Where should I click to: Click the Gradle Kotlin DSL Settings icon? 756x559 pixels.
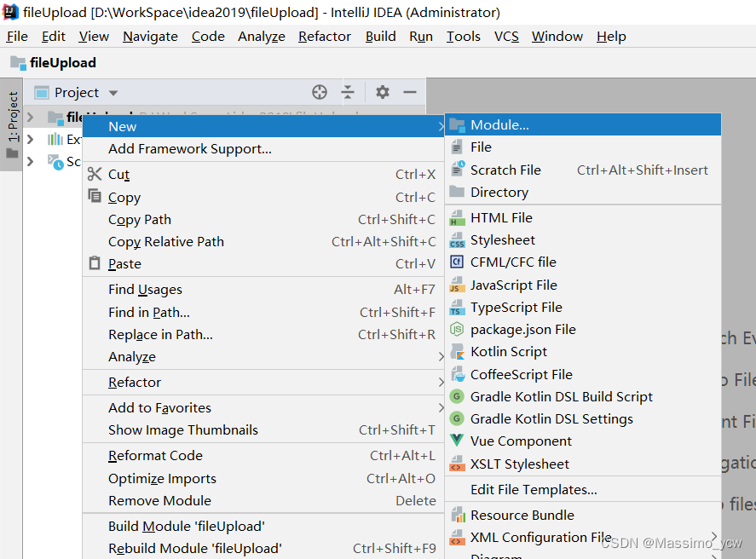(457, 418)
